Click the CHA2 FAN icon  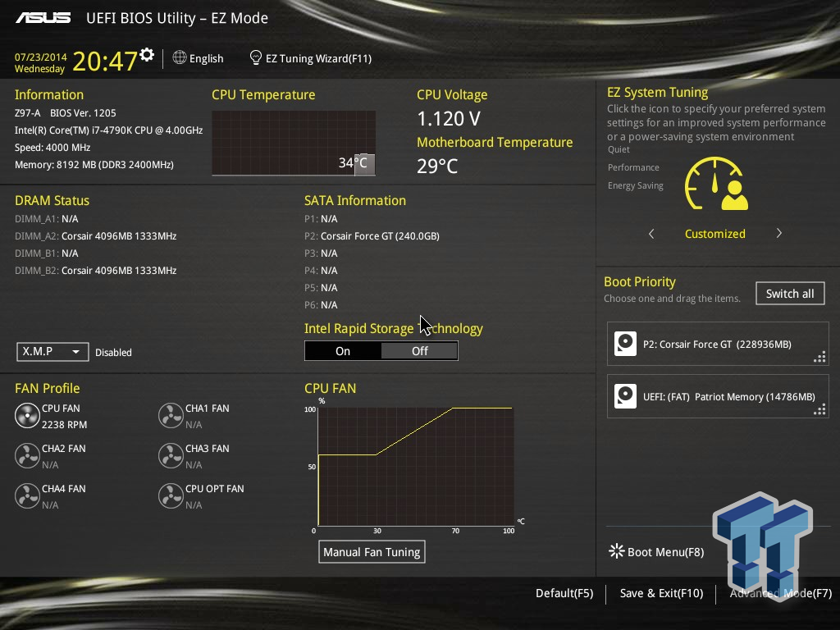[27, 456]
